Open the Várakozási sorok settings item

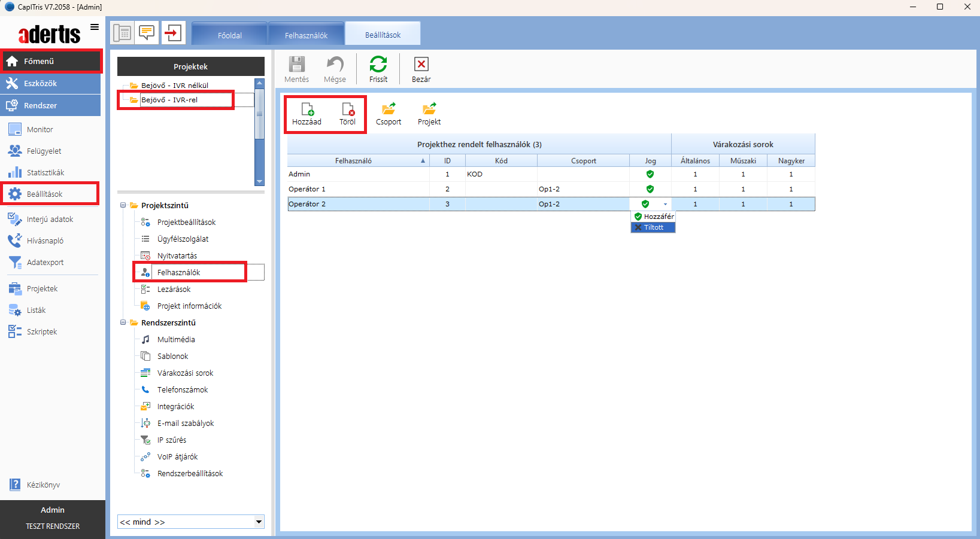pyautogui.click(x=185, y=373)
